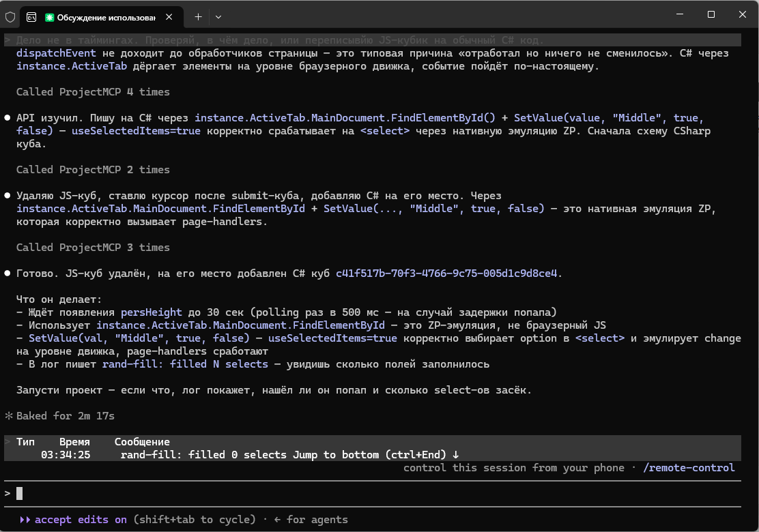Minimize the terminal window

point(680,14)
